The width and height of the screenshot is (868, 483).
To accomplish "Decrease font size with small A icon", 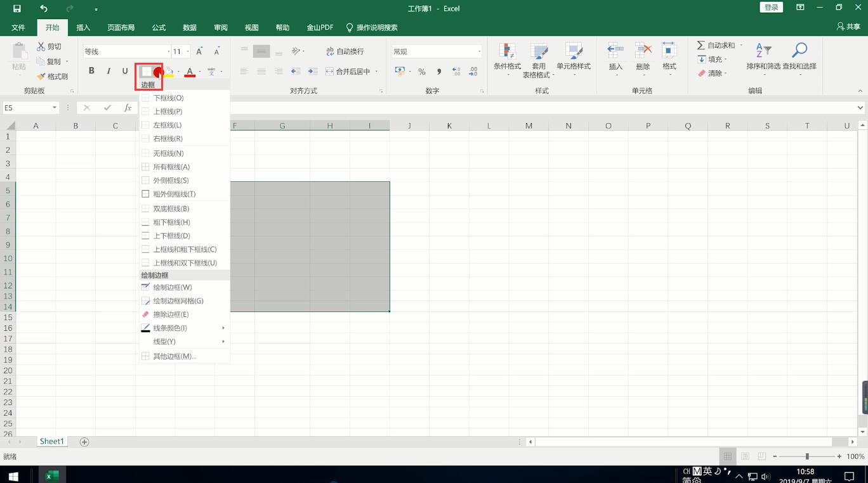I will [216, 51].
